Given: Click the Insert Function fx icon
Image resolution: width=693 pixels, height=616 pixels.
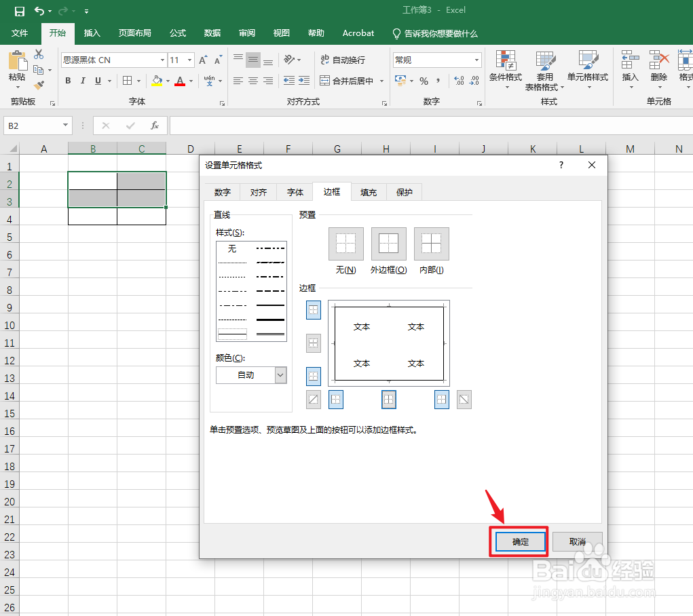Looking at the screenshot, I should coord(155,126).
